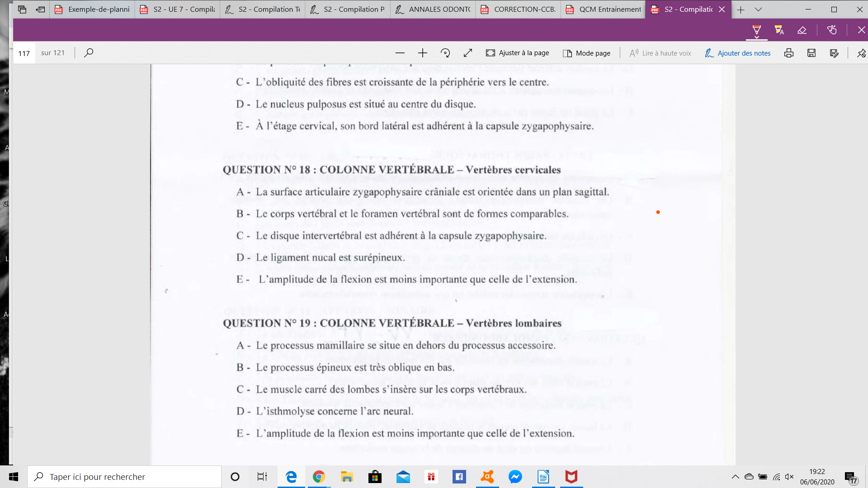Print the PDF document

(788, 53)
